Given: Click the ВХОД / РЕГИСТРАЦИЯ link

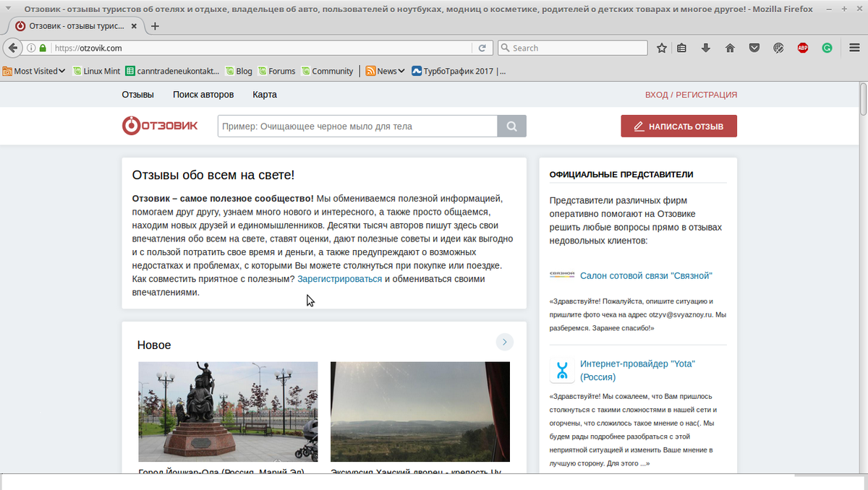Looking at the screenshot, I should (x=691, y=95).
